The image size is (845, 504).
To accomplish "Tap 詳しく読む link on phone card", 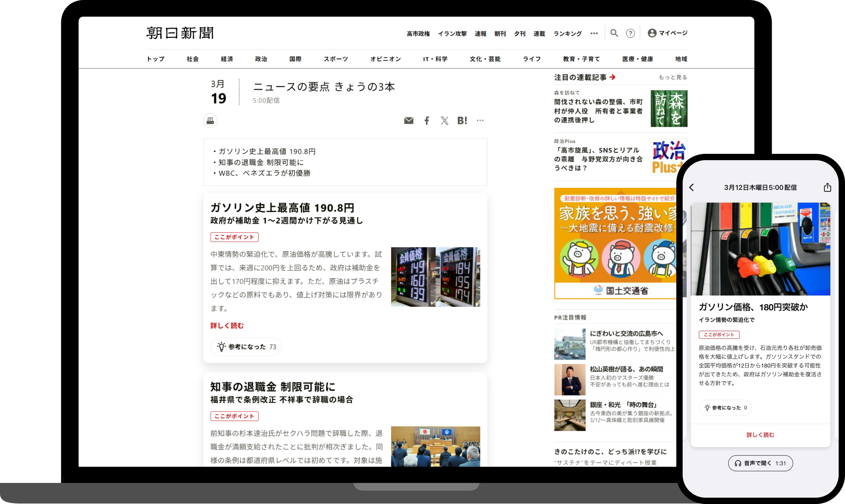I will tap(760, 435).
